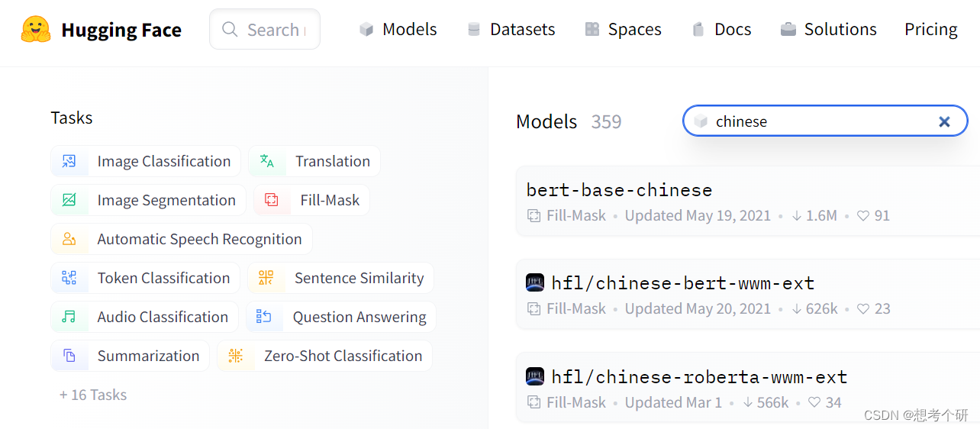980x429 pixels.
Task: Filter by Image Classification task
Action: (146, 161)
